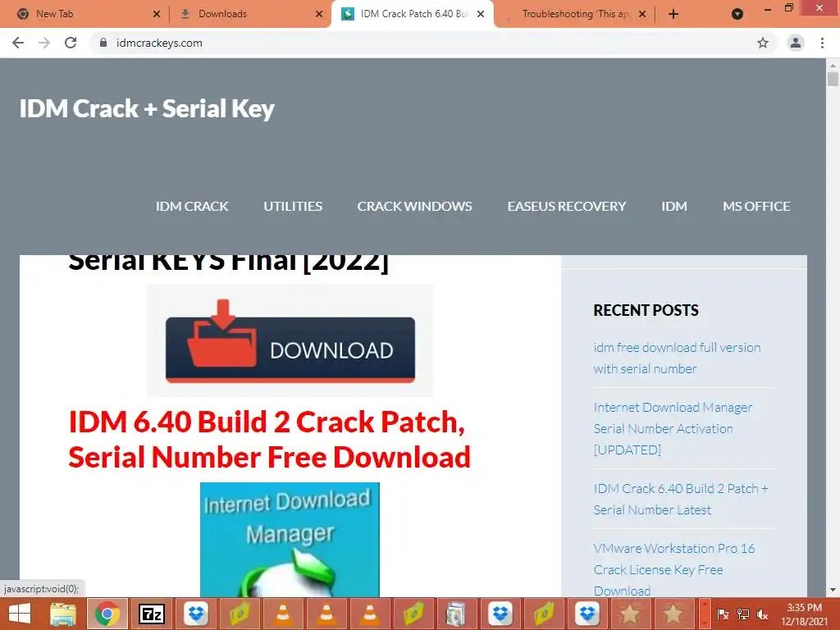Bookmark this page with the star icon

763,43
